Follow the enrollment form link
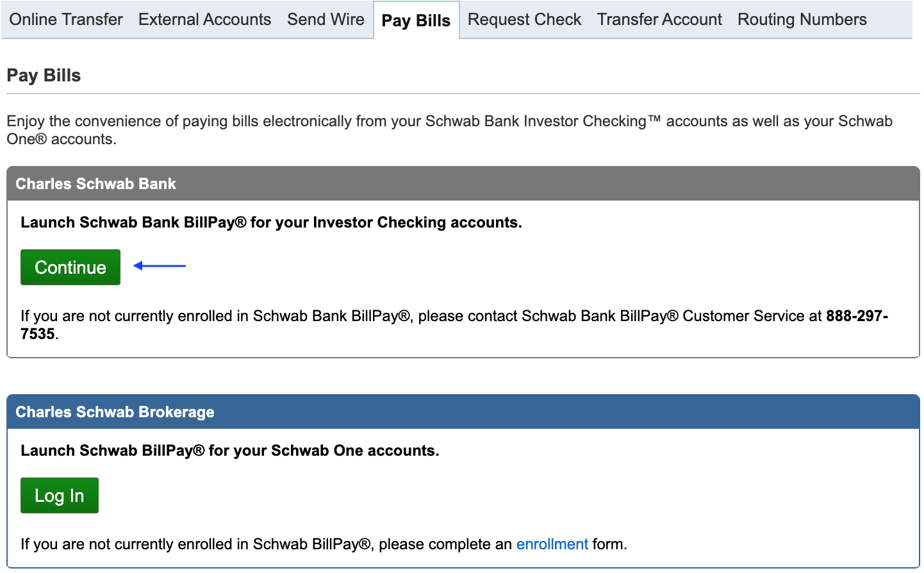Image resolution: width=924 pixels, height=573 pixels. tap(552, 544)
